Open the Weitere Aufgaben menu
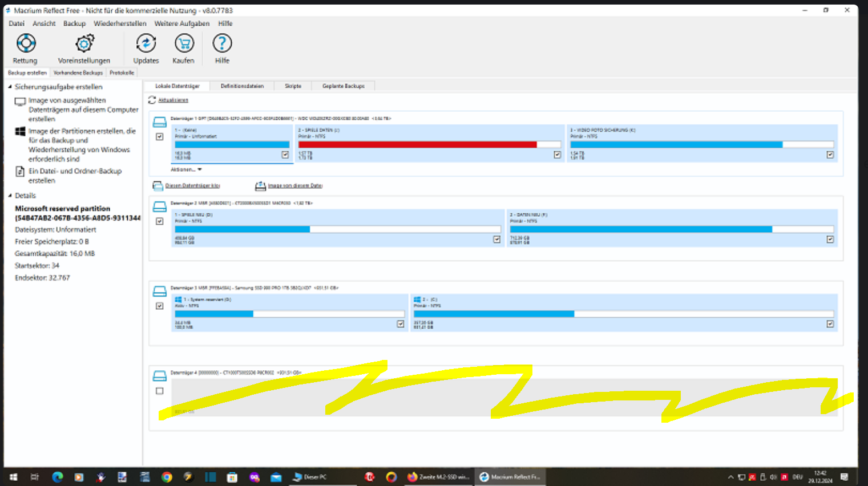This screenshot has height=486, width=868. click(181, 23)
